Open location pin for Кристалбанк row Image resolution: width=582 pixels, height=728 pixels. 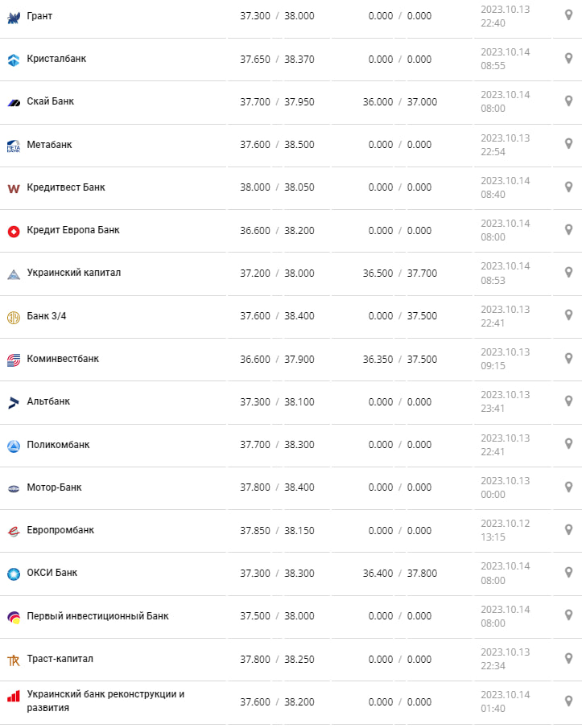coord(568,58)
